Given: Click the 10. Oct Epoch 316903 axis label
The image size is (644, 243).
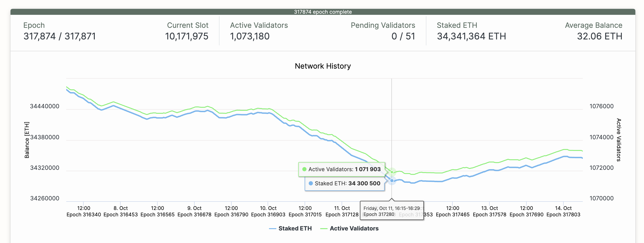Looking at the screenshot, I should 268,211.
